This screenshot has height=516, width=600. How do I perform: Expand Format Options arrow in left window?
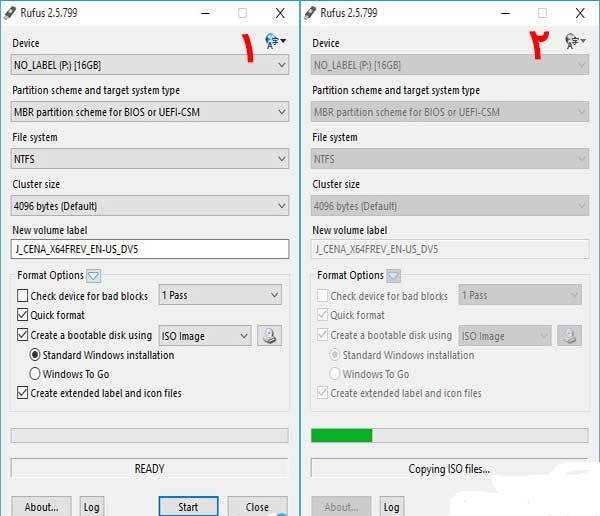(x=93, y=276)
